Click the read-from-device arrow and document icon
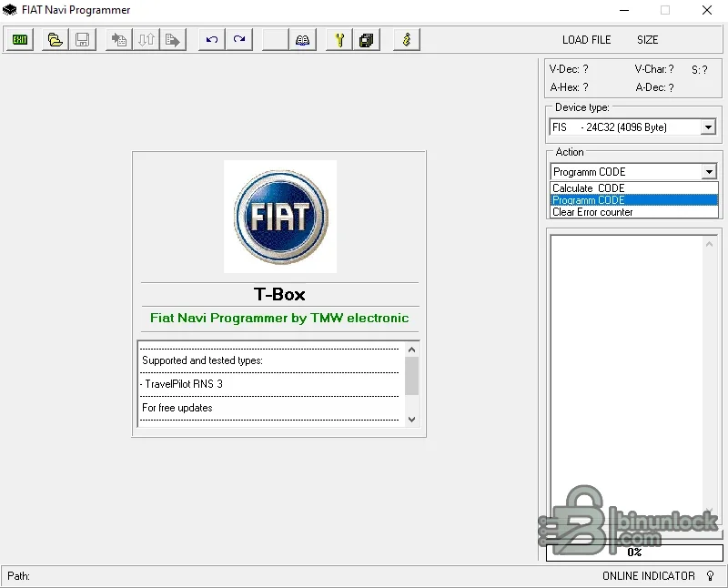 [119, 39]
